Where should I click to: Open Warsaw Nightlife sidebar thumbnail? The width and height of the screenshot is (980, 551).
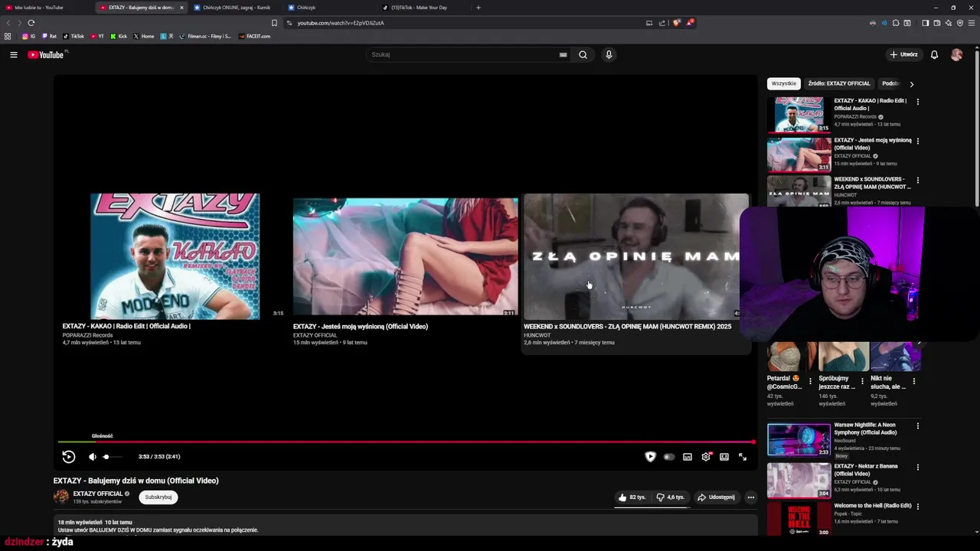point(799,440)
